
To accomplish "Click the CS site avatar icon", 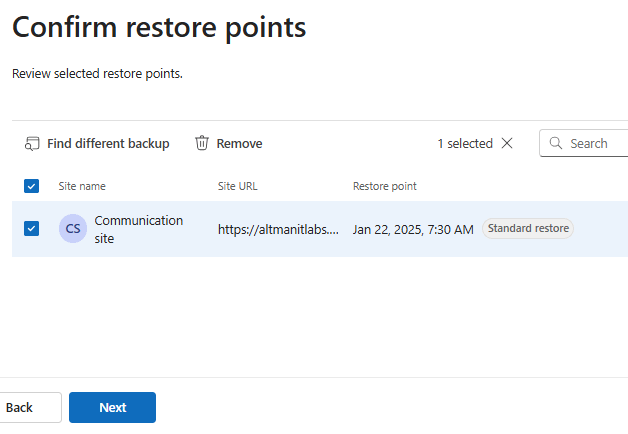I will pos(73,229).
